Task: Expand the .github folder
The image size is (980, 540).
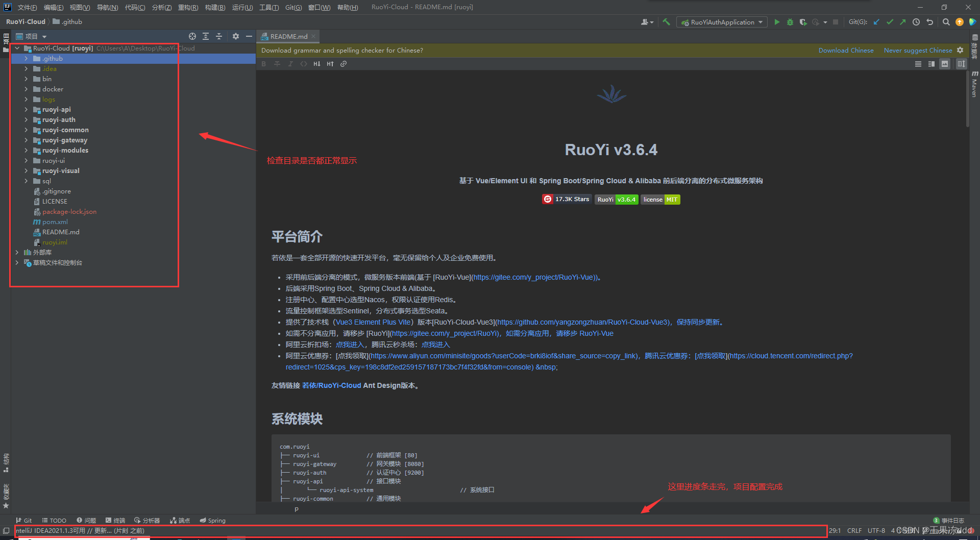Action: click(26, 59)
